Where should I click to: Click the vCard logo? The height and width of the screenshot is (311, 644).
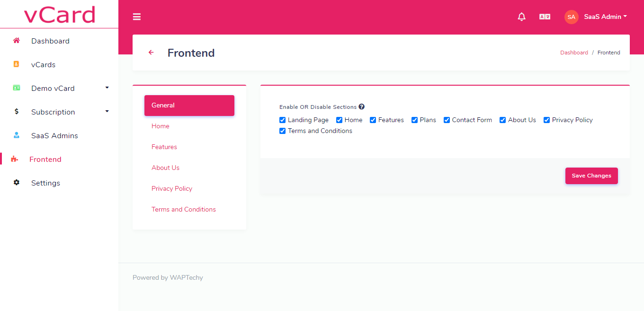click(x=59, y=14)
